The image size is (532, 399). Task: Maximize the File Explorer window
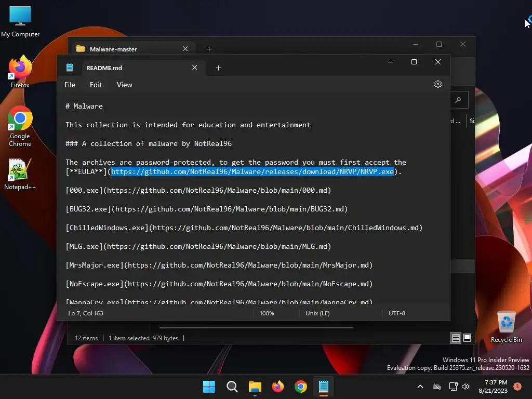[x=439, y=44]
